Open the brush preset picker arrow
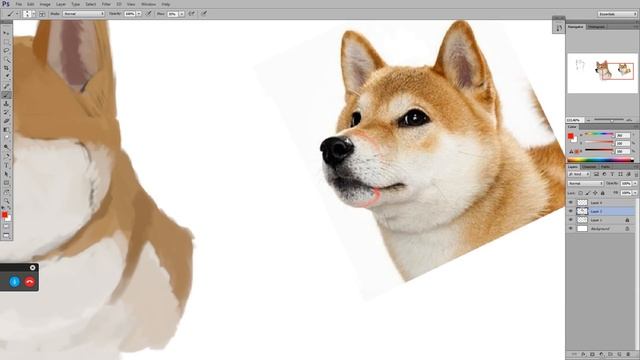The image size is (640, 360). click(x=33, y=13)
